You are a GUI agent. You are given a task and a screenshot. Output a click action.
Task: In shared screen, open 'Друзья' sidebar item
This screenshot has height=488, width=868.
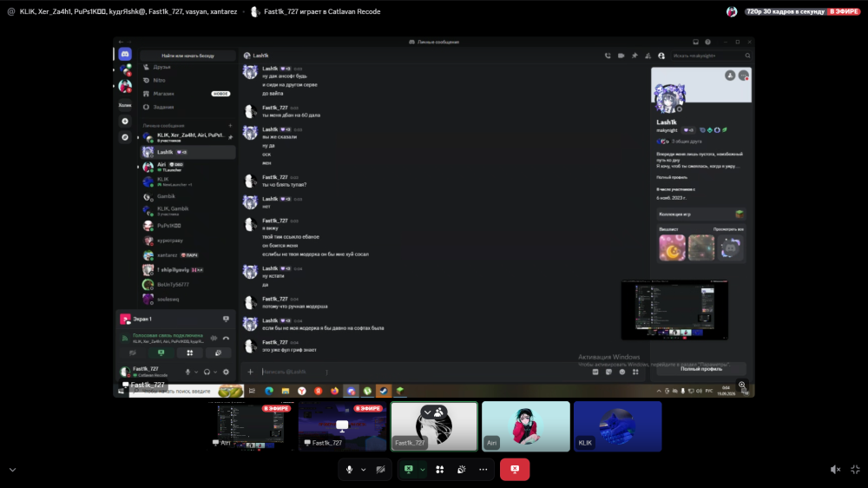click(x=187, y=67)
